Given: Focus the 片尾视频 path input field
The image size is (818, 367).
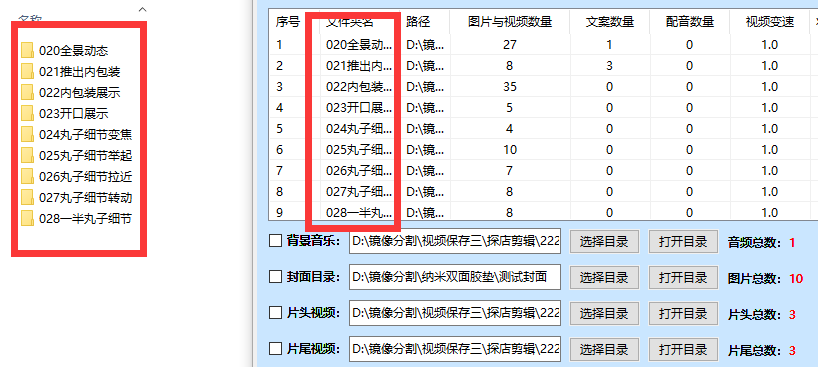Looking at the screenshot, I should (455, 349).
